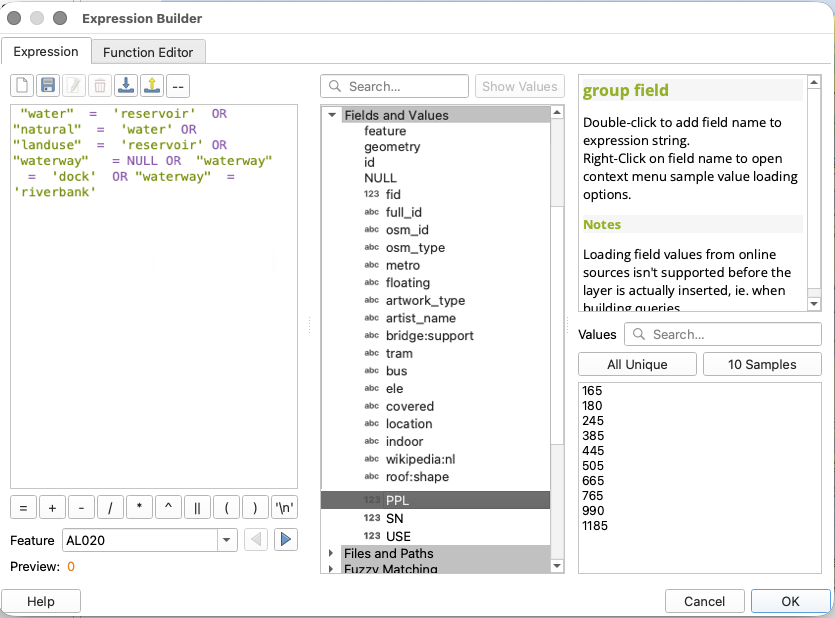Confirm the expression with OK
835x618 pixels.
click(790, 601)
